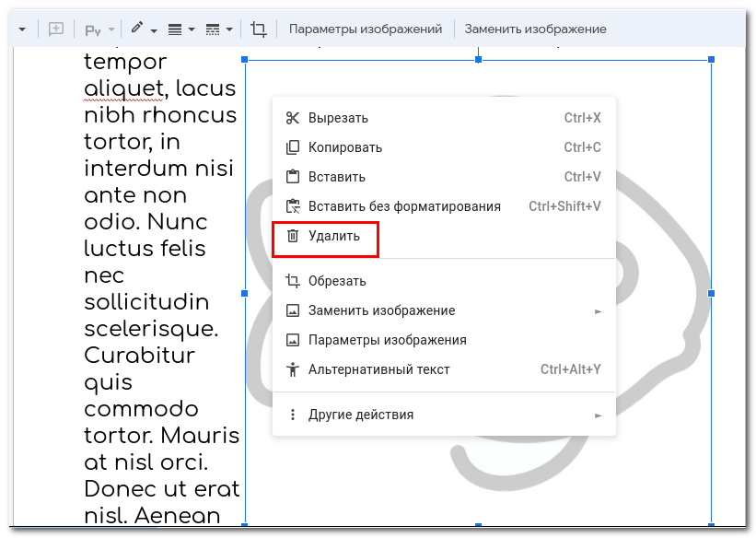The width and height of the screenshot is (756, 538).
Task: Click the border dash style icon
Action: 213,29
